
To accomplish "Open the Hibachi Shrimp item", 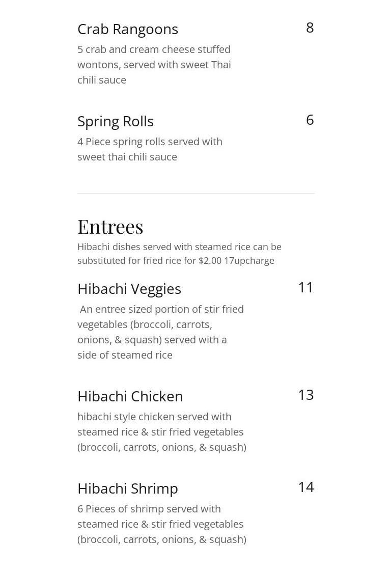I will click(128, 488).
